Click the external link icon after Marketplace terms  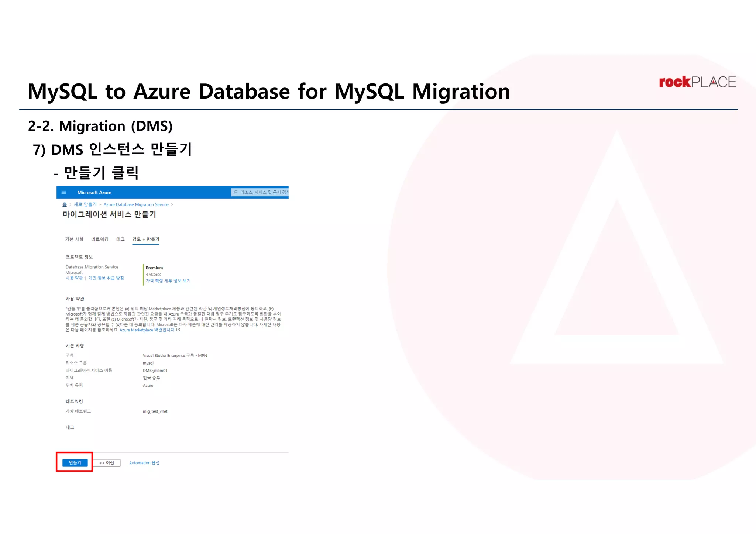[178, 330]
